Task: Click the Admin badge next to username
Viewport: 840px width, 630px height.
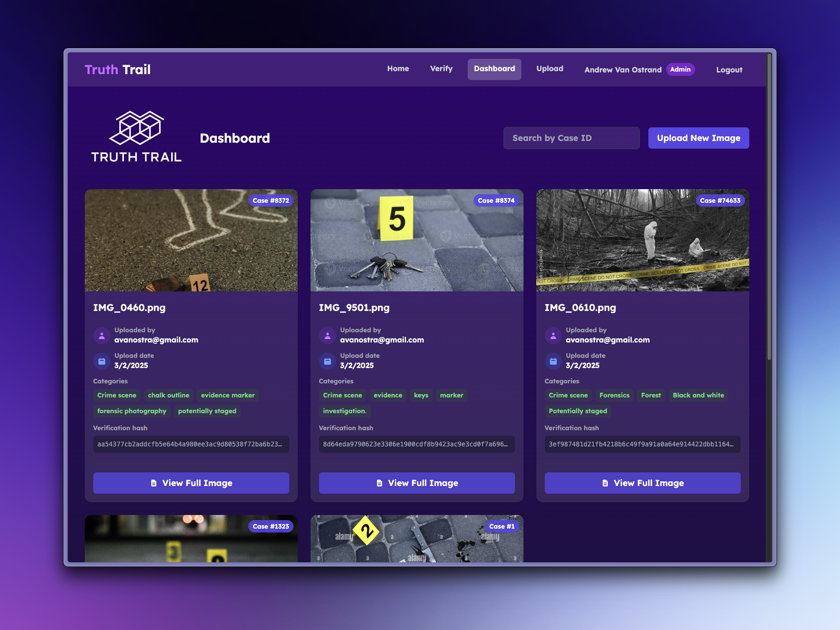Action: coord(680,69)
